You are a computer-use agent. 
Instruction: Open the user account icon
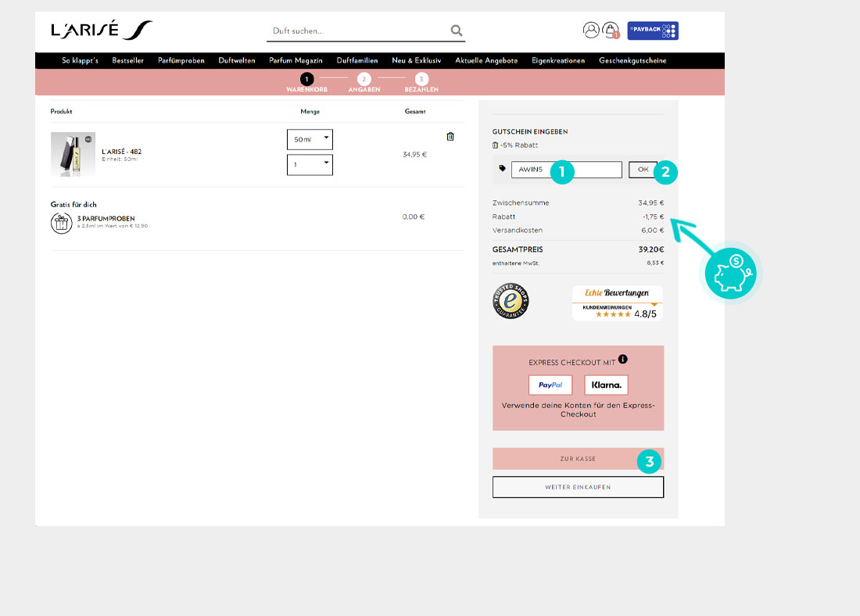click(x=591, y=30)
